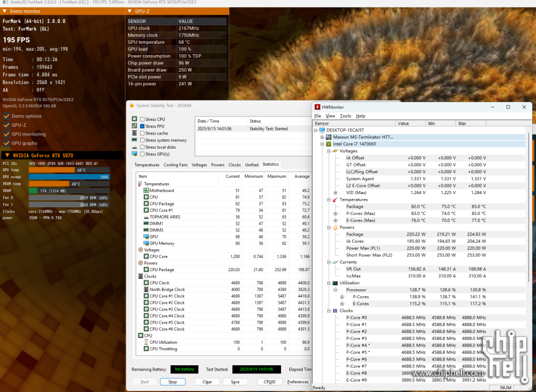Viewport: 536px width, 392px height.
Task: Expand the Maxsun MS-Terminator tree node
Action: pyautogui.click(x=322, y=137)
